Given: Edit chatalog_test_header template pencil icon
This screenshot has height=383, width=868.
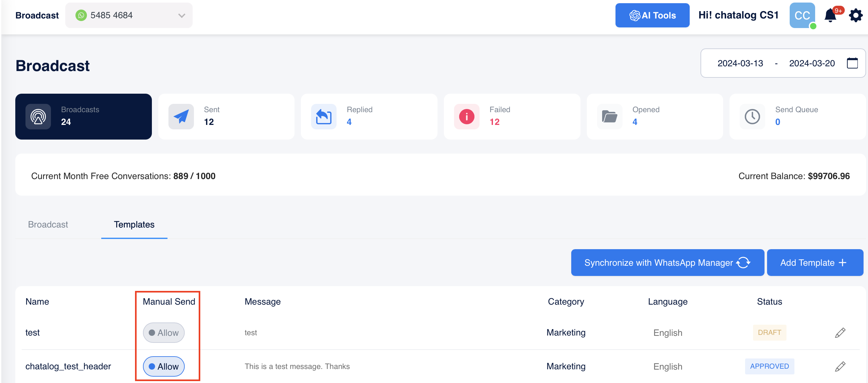Looking at the screenshot, I should pos(840,366).
